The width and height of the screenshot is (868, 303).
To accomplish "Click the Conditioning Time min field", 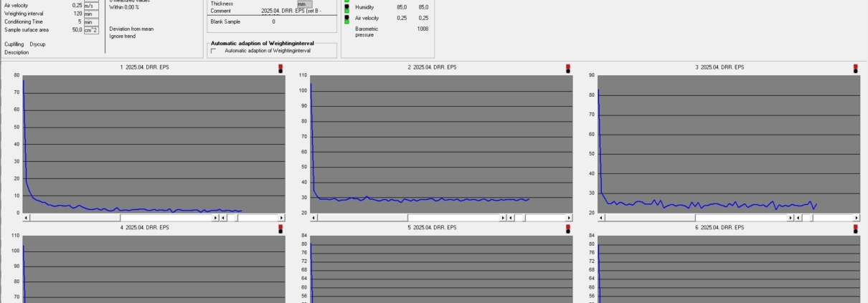I will coord(91,21).
